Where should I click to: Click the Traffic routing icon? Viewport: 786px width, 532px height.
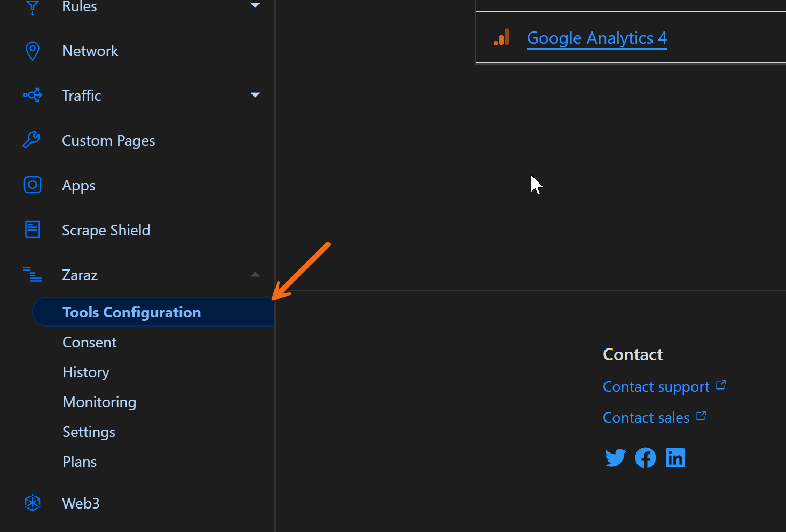[32, 95]
